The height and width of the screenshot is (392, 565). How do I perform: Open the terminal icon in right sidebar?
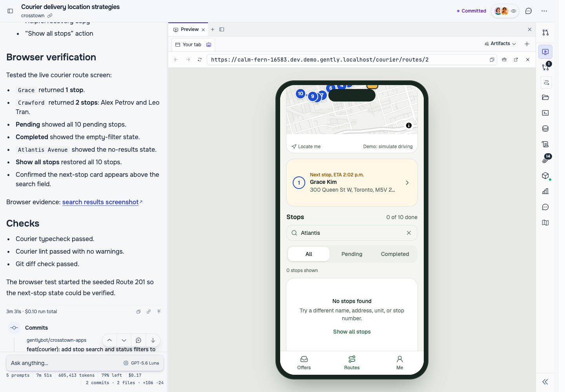[545, 113]
